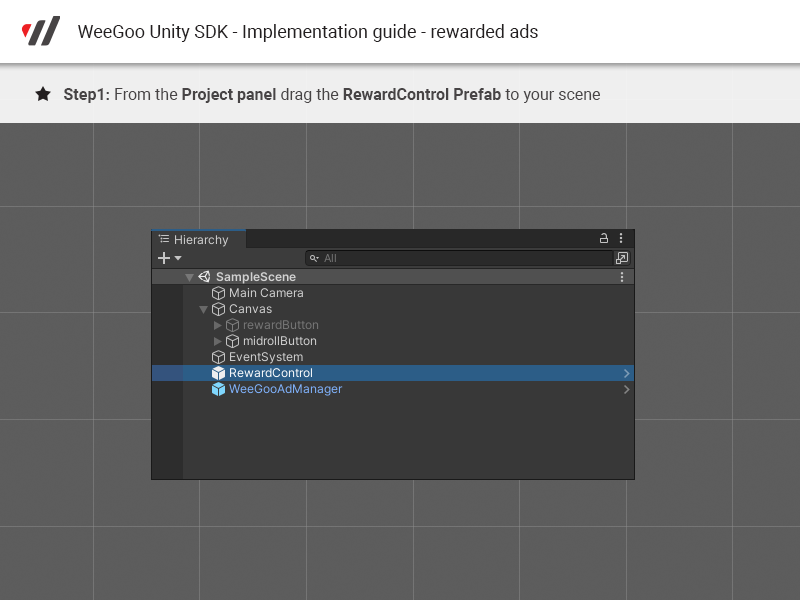
Task: Click the Canvas cube icon
Action: click(x=218, y=309)
